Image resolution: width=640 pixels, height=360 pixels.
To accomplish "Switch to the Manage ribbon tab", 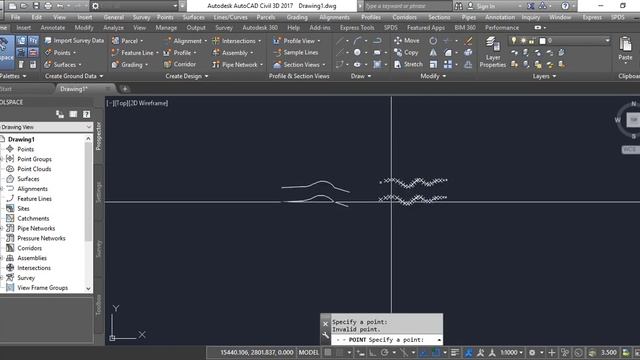I will (166, 28).
